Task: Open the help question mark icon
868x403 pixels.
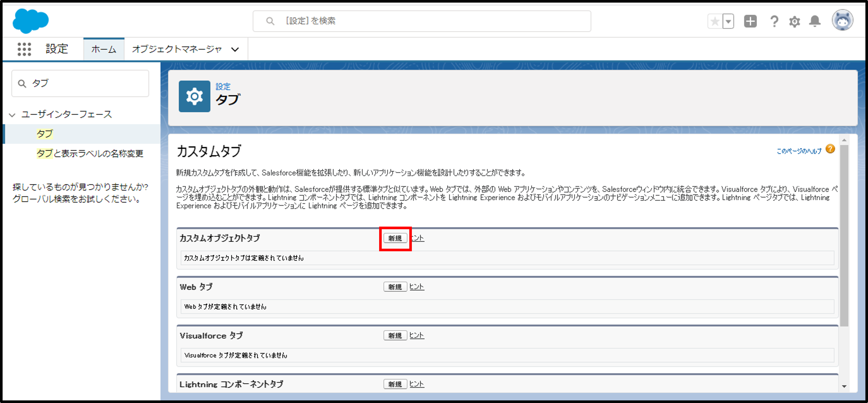Action: (x=774, y=22)
